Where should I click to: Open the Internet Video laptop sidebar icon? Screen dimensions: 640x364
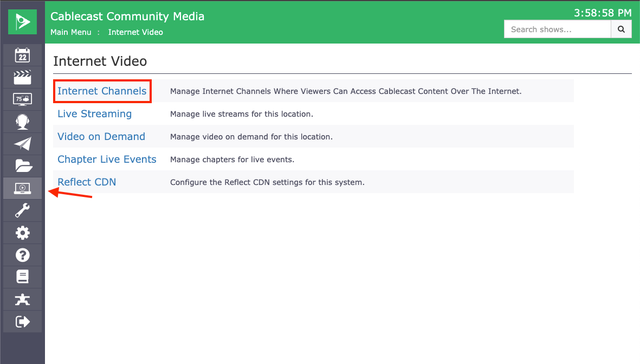22,188
